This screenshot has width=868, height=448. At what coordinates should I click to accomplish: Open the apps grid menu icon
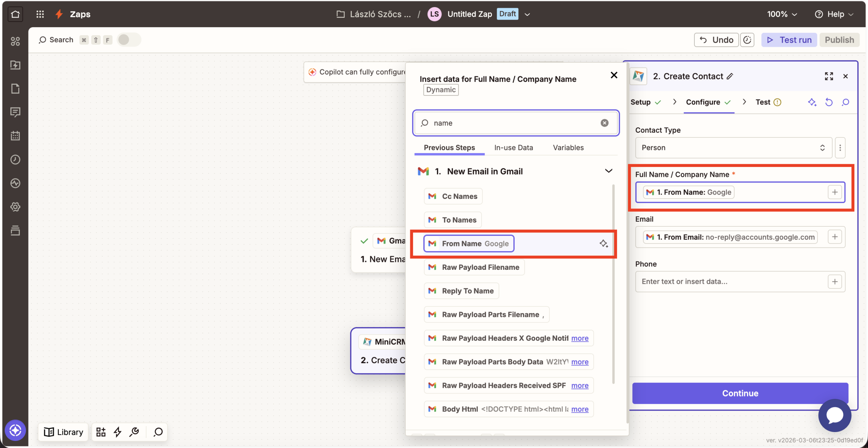(x=40, y=14)
